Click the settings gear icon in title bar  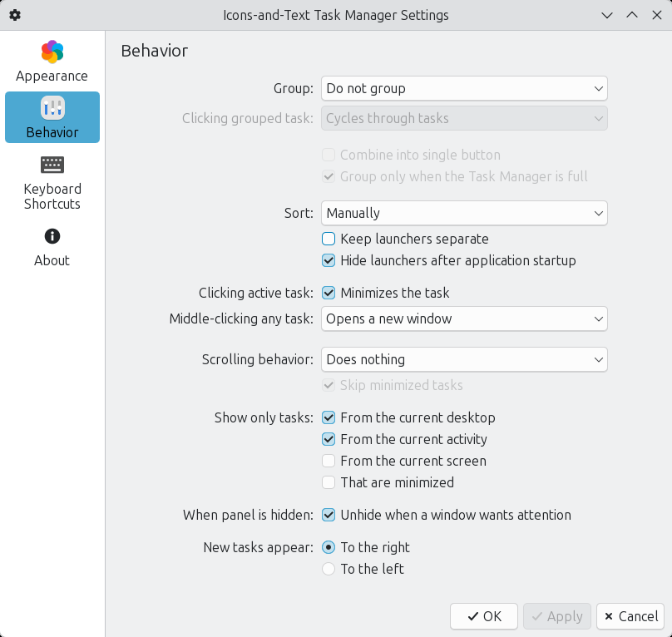point(15,15)
